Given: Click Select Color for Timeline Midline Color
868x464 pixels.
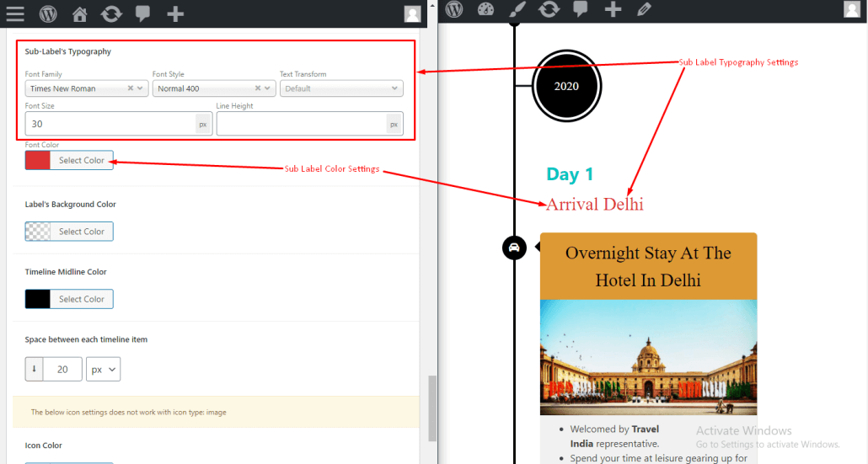Looking at the screenshot, I should (81, 299).
